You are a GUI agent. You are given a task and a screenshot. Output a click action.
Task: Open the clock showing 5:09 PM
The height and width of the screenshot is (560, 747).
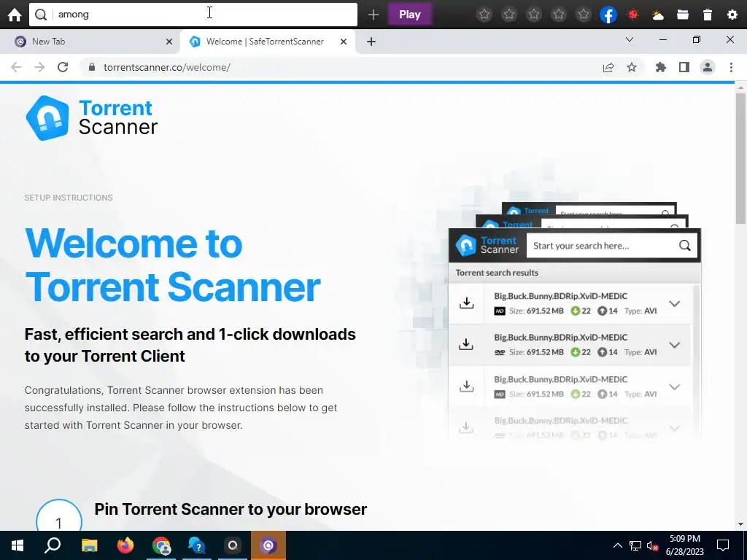(684, 545)
